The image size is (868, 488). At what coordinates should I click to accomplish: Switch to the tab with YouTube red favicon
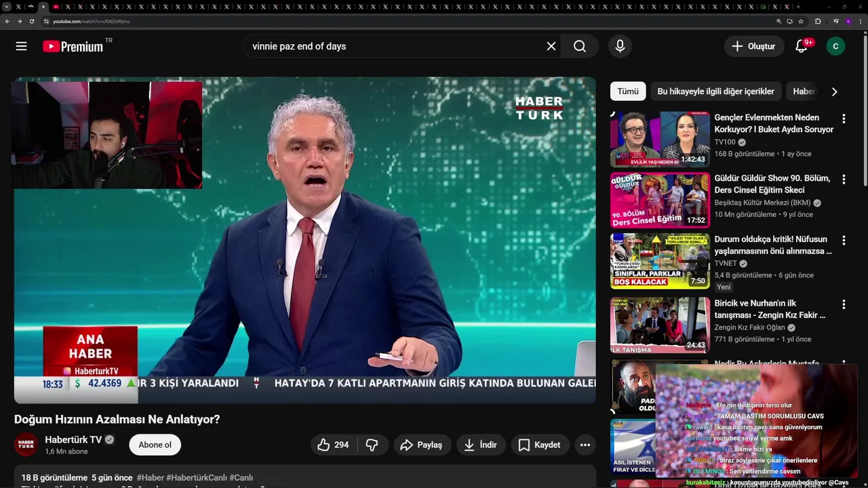(56, 7)
